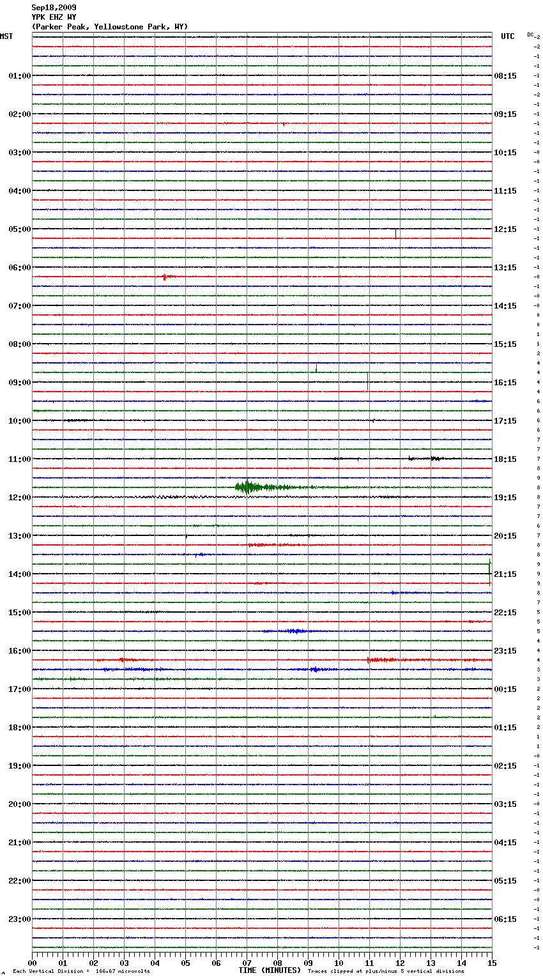Click the 21:15 UTC time label
The height and width of the screenshot is (980, 543).
tap(505, 574)
